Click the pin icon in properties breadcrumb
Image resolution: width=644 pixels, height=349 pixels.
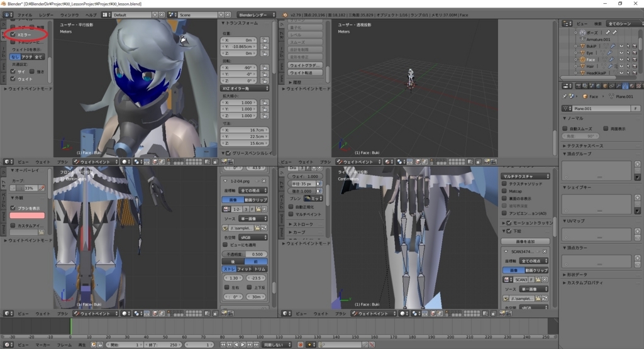[565, 96]
